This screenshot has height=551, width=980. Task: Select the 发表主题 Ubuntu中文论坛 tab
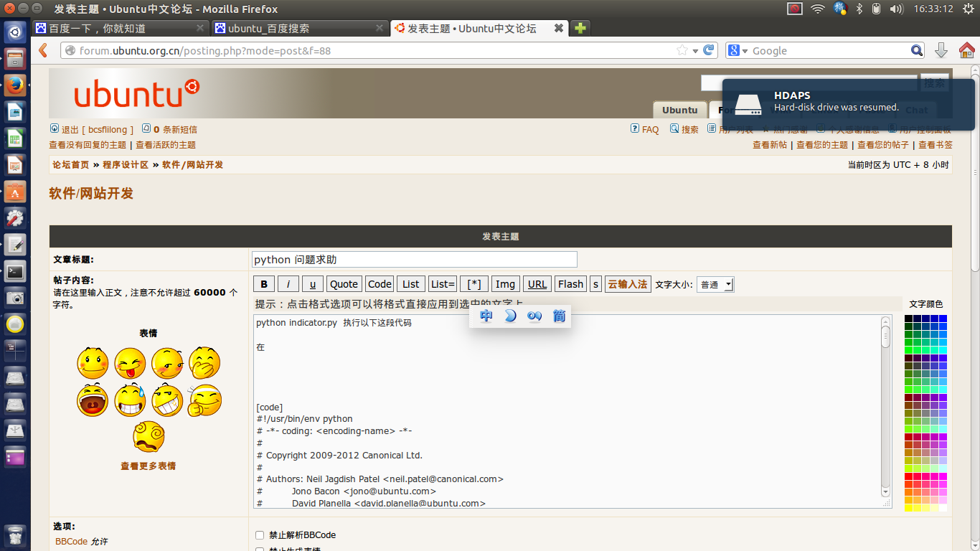tap(479, 28)
